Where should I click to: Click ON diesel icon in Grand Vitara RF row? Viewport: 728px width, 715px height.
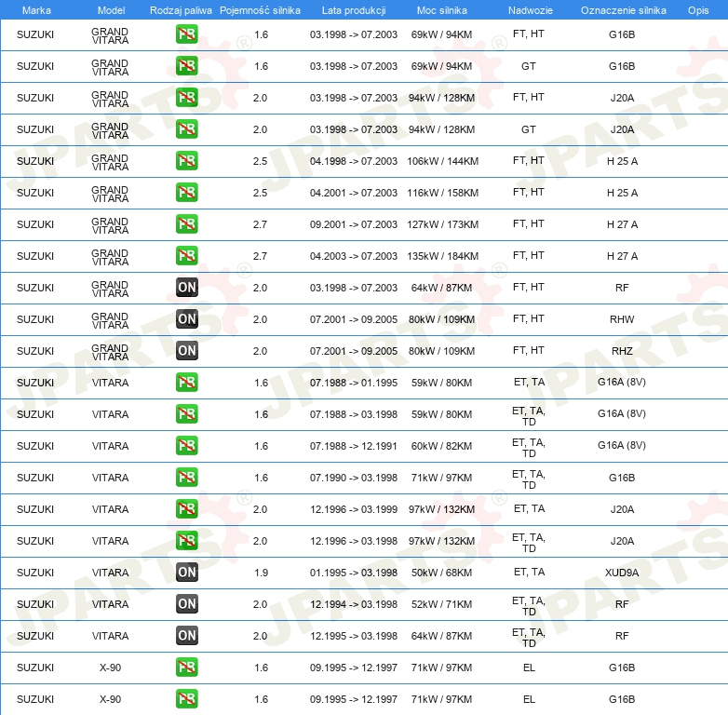[186, 287]
